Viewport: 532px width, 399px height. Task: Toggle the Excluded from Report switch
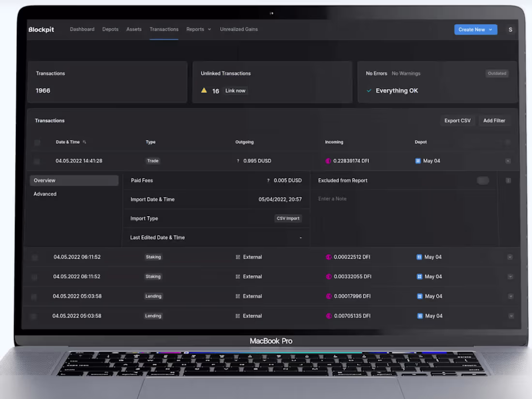point(483,180)
